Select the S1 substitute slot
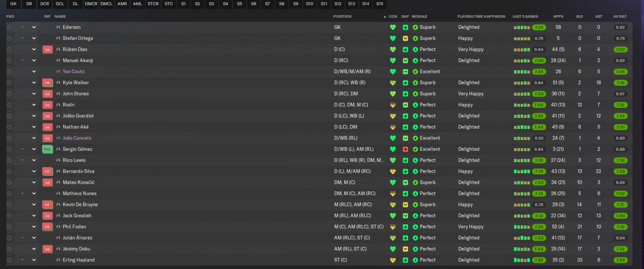 pyautogui.click(x=183, y=4)
